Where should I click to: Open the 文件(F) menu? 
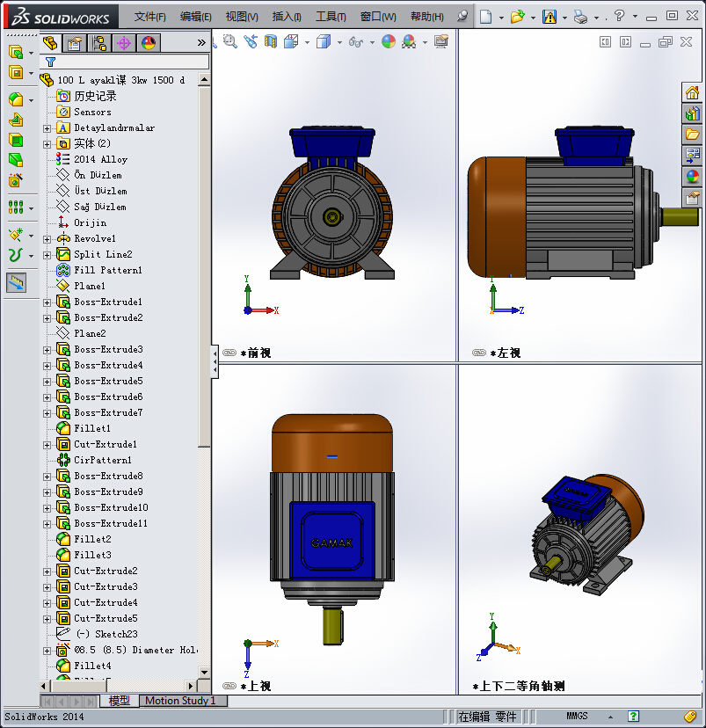click(x=150, y=17)
